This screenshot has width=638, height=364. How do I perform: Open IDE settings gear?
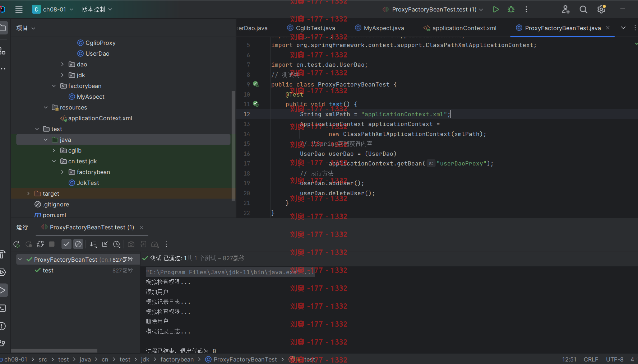click(601, 10)
